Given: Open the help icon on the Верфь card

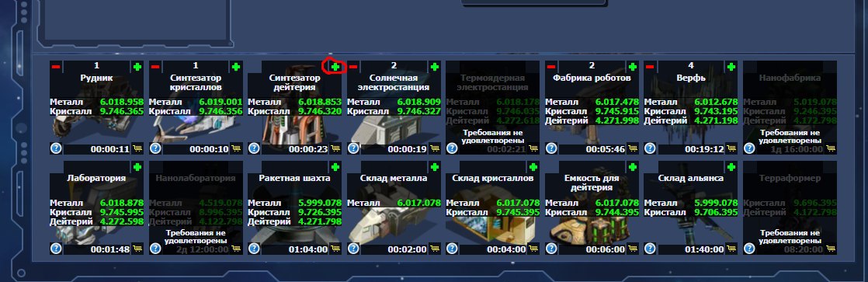Looking at the screenshot, I should tap(651, 148).
